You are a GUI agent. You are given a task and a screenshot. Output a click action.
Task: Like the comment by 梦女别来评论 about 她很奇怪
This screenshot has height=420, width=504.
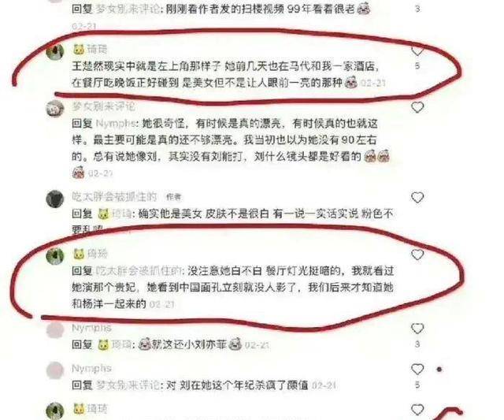pyautogui.click(x=417, y=106)
